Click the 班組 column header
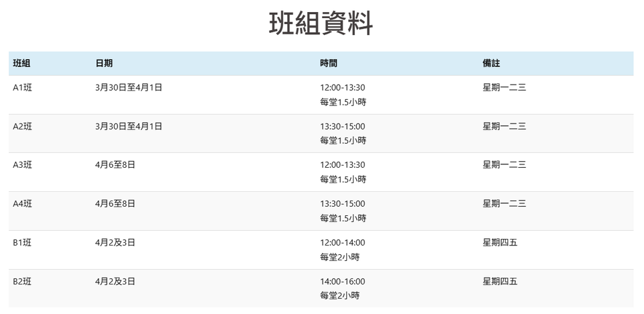644x314 pixels. pyautogui.click(x=22, y=63)
